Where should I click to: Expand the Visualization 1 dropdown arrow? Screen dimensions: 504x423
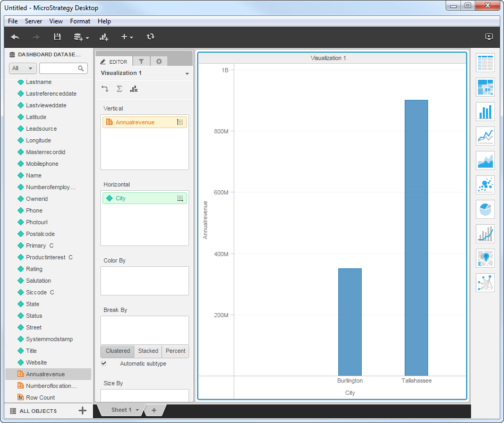[187, 74]
